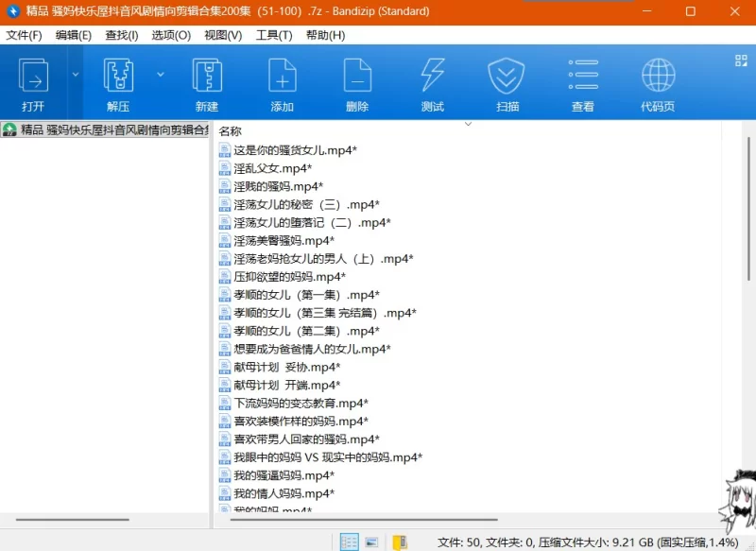The image size is (756, 551).
Task: Open the 编辑(E) menu
Action: [x=74, y=35]
